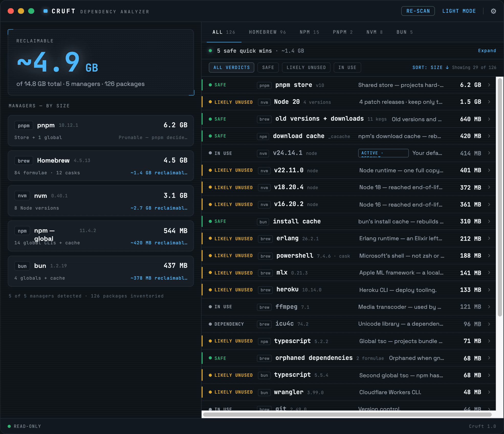Viewport: 504px width, 434px height.
Task: Click the 'Cruft 1.0' version label
Action: click(482, 426)
